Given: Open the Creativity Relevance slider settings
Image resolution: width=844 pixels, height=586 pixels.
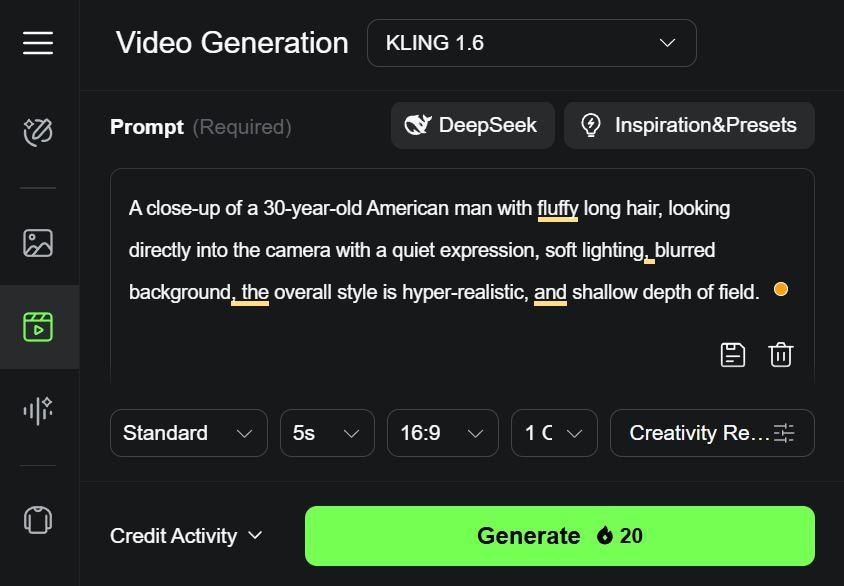Looking at the screenshot, I should pos(712,433).
